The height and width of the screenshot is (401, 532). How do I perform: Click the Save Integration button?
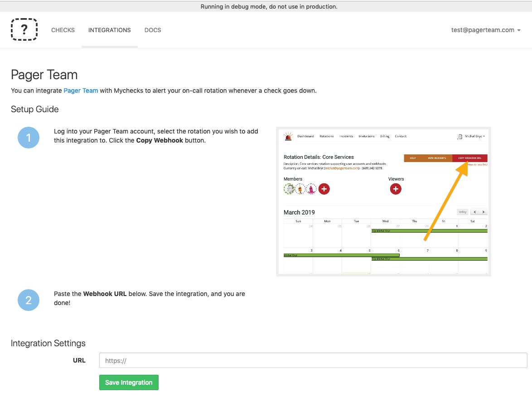(129, 382)
